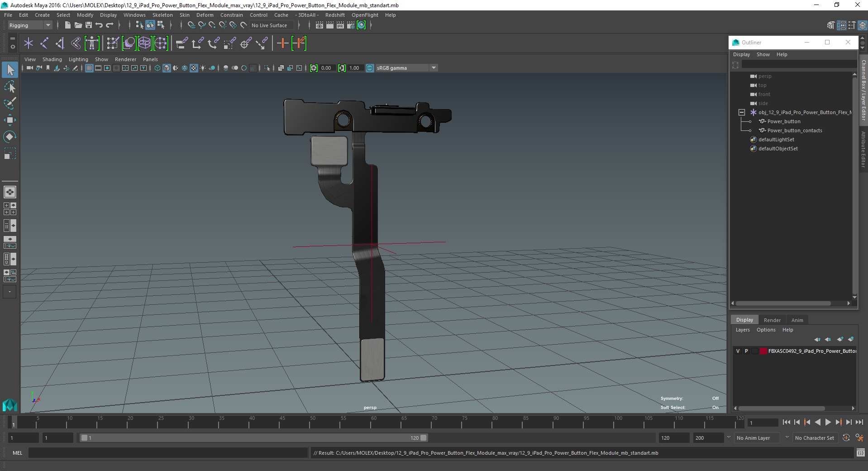Toggle auto keyframe button
Screen dimensions: 868x471
point(846,438)
